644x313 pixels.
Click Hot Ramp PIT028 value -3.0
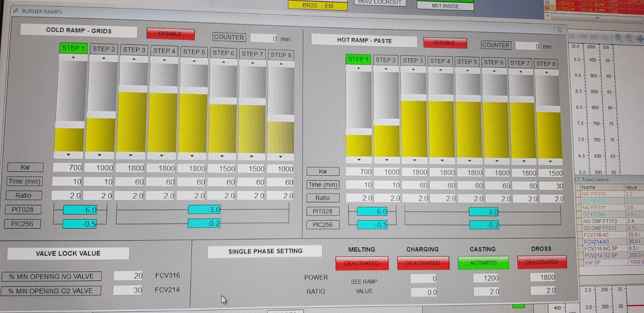[x=484, y=212]
